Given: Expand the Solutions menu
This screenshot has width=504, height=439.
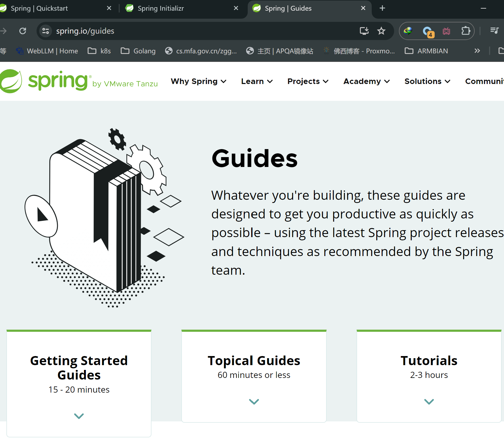Looking at the screenshot, I should (427, 81).
